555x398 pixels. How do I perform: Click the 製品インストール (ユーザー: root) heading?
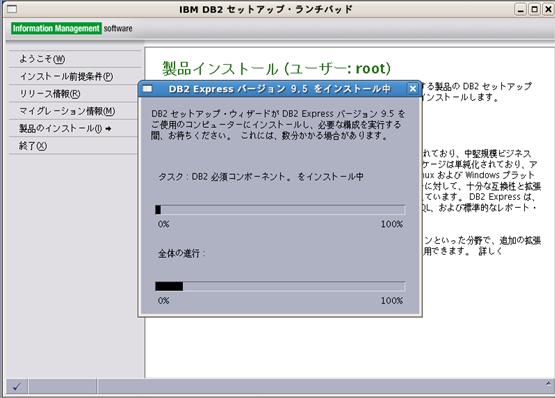[x=276, y=68]
